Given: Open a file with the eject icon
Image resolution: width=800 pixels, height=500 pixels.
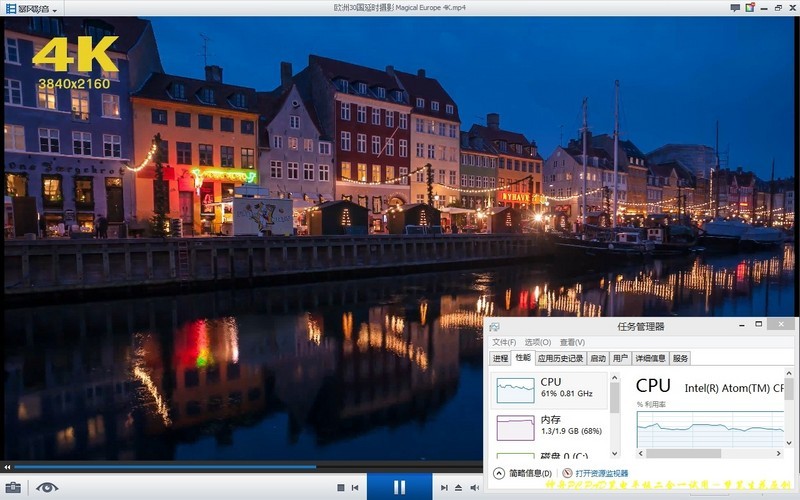Looking at the screenshot, I should pyautogui.click(x=458, y=488).
